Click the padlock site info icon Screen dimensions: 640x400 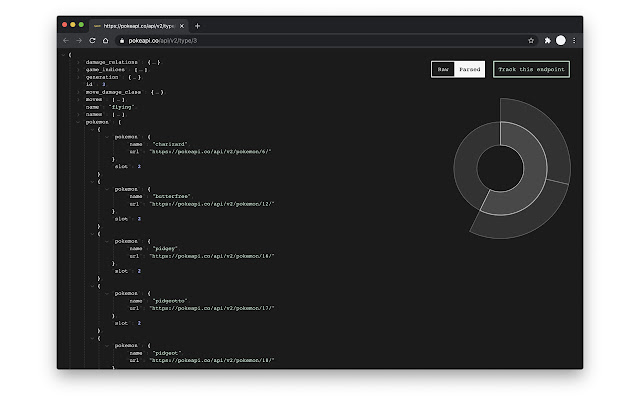pyautogui.click(x=122, y=40)
